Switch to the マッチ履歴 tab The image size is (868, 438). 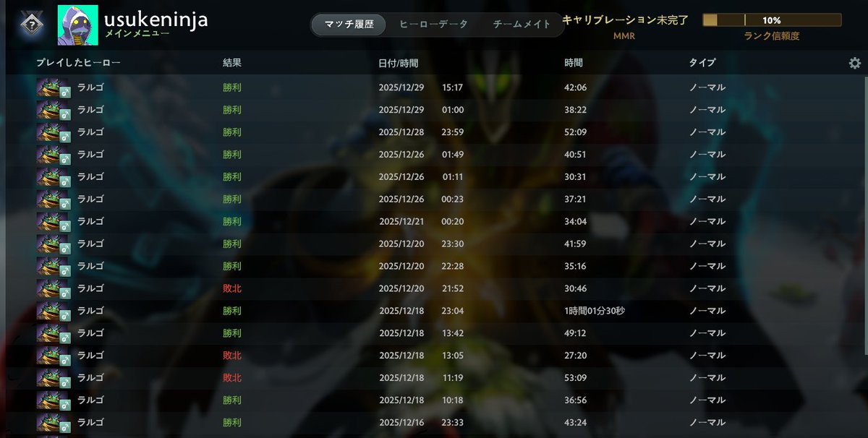[x=349, y=25]
